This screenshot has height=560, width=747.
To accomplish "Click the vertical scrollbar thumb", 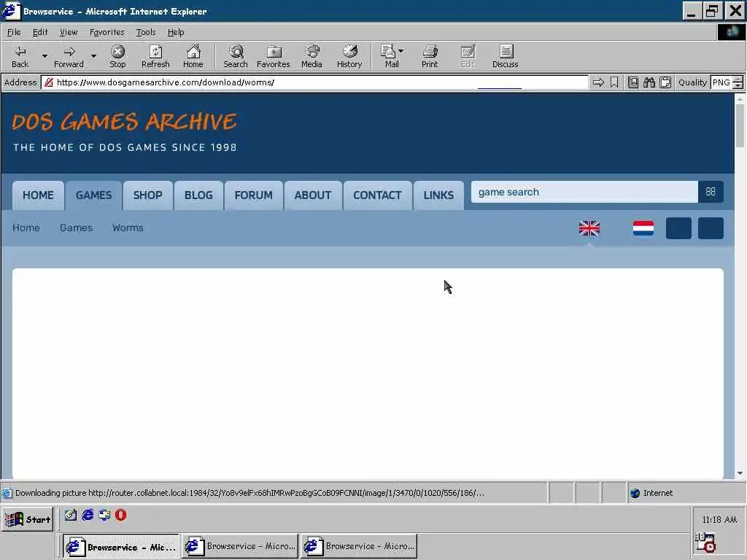I will click(740, 125).
